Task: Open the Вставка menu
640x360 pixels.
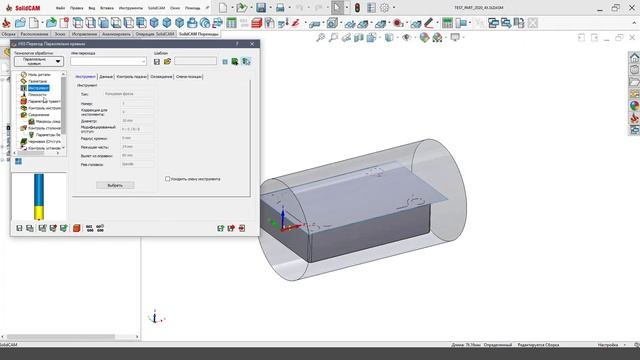Action: coord(107,8)
